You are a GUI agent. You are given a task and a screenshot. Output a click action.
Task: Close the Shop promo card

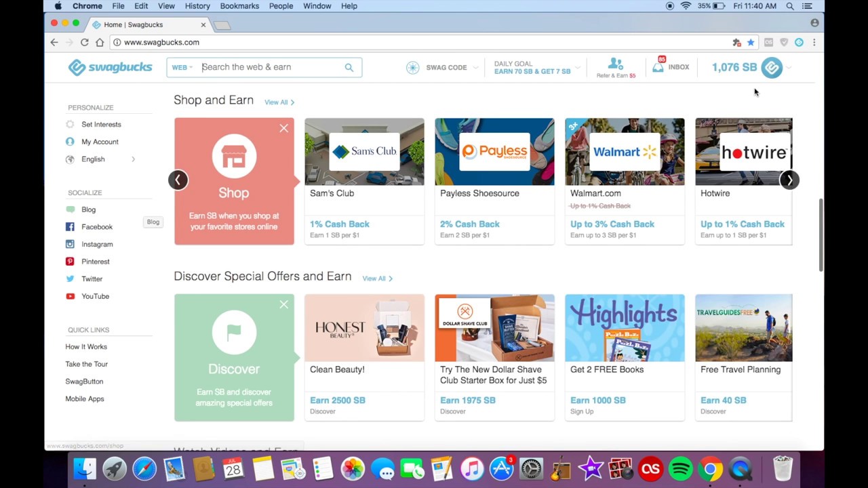pos(283,129)
